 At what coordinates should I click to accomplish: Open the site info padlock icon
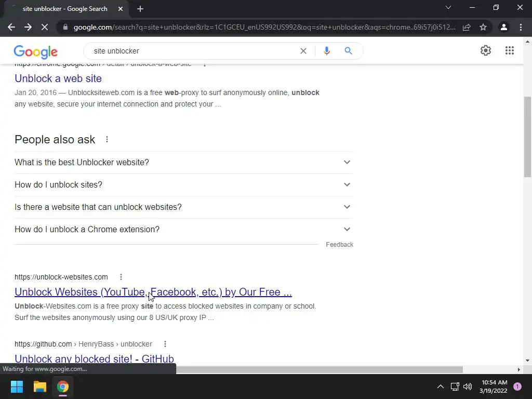click(65, 27)
